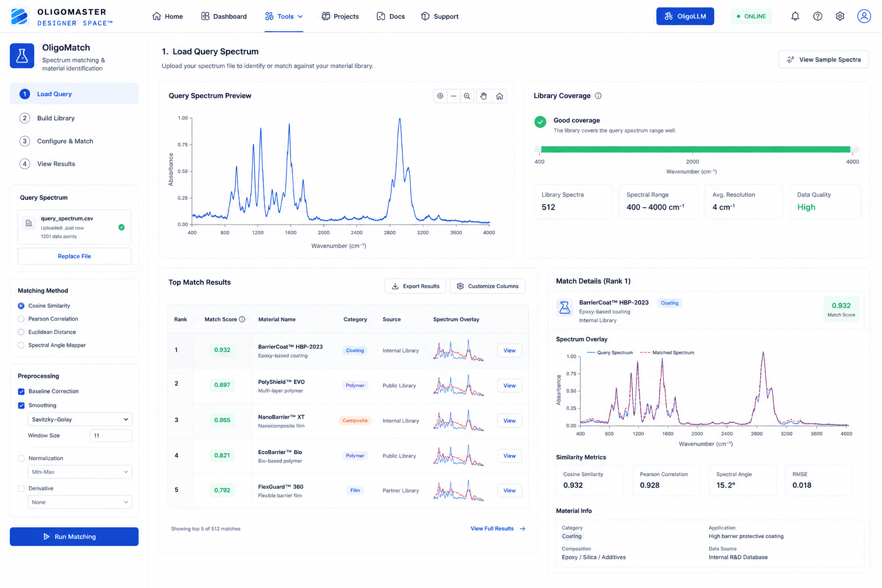This screenshot has height=588, width=882.
Task: Click Replace File button
Action: click(x=74, y=256)
